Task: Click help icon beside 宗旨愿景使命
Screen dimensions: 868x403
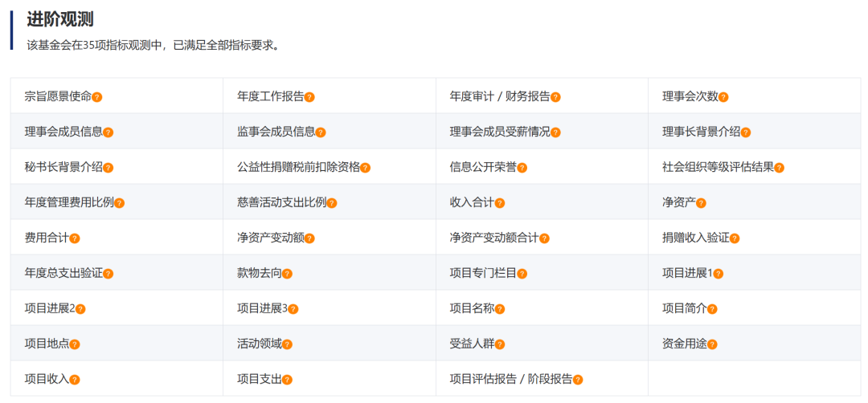Action: click(x=97, y=97)
